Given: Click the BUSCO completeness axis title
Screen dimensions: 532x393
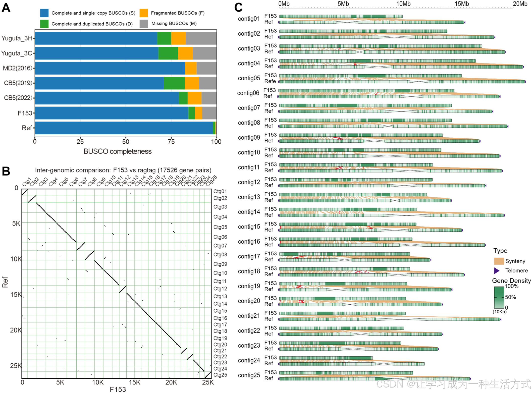Looking at the screenshot, I should click(117, 151).
